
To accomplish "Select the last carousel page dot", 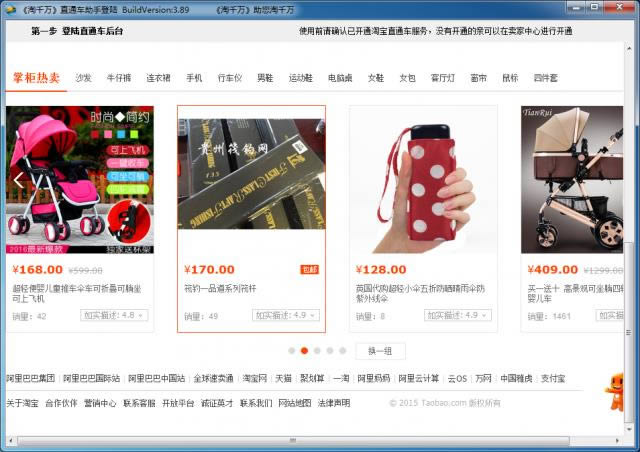I will coord(342,351).
